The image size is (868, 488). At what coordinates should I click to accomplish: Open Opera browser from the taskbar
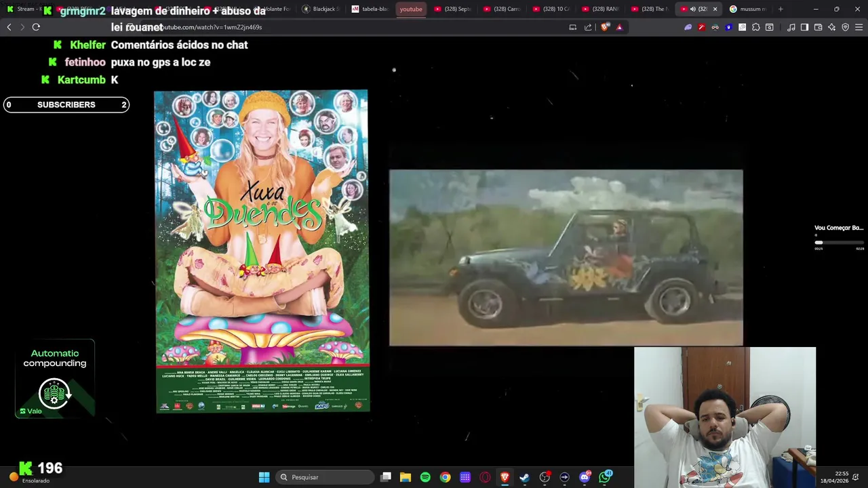pos(485,477)
